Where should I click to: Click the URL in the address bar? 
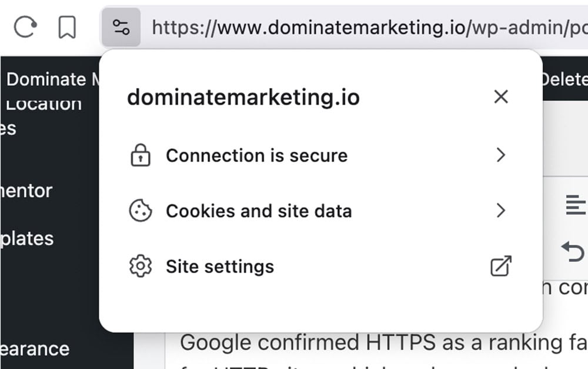(353, 25)
